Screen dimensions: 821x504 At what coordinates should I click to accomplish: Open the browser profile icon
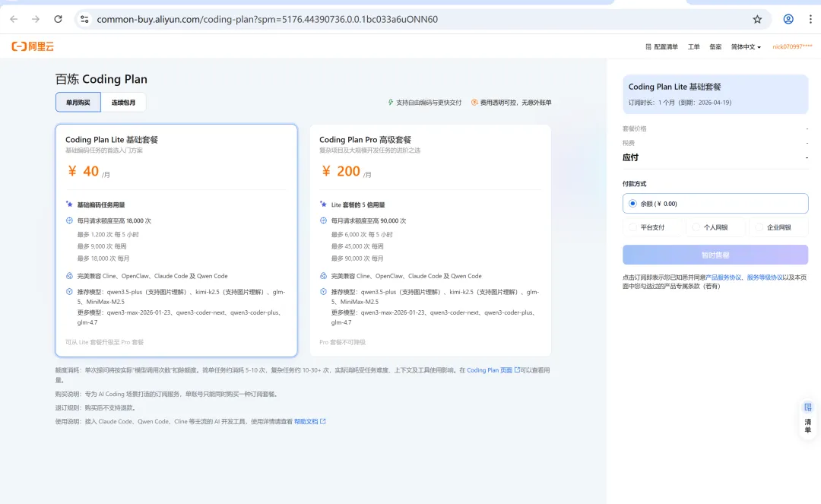788,19
